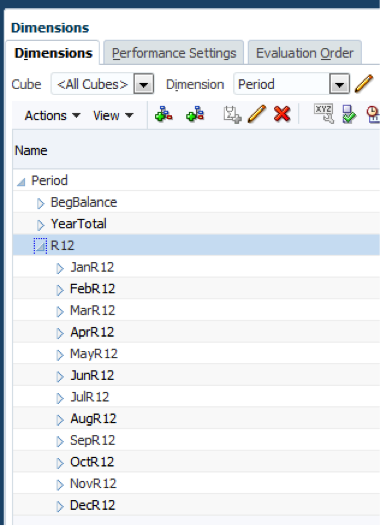Open the Actions menu
The width and height of the screenshot is (380, 526).
coord(52,116)
